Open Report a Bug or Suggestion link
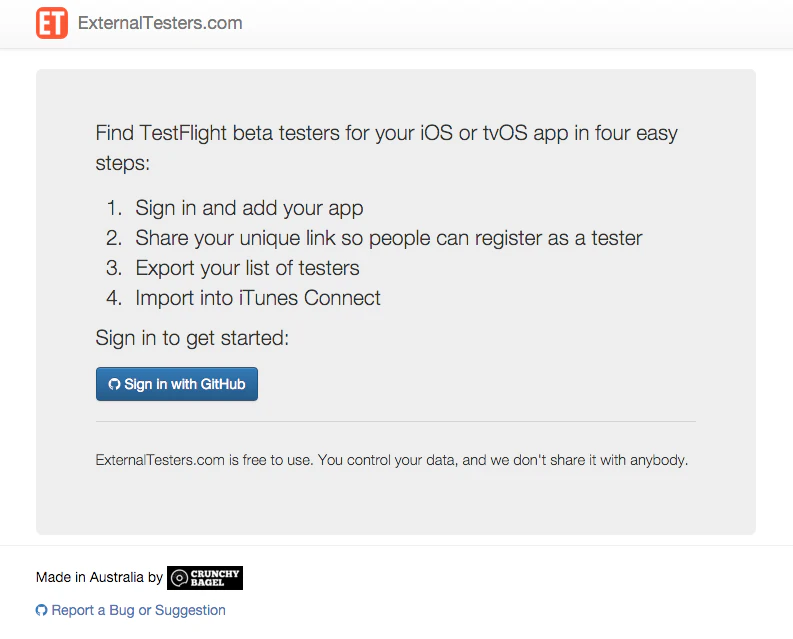The image size is (793, 639). [138, 610]
